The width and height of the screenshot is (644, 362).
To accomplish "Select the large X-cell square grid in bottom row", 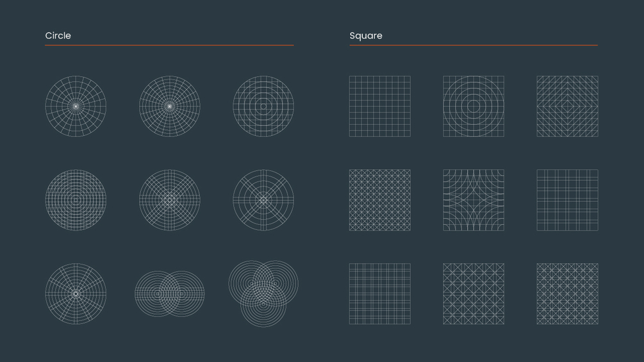I will [474, 294].
